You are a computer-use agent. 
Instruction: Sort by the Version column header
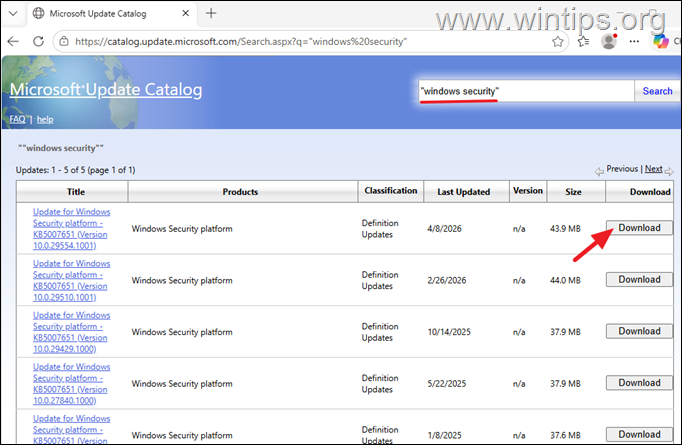pos(528,191)
